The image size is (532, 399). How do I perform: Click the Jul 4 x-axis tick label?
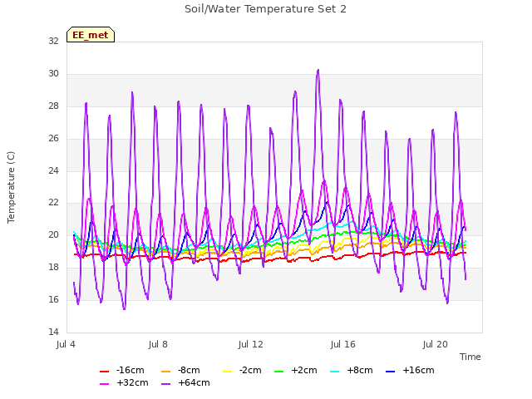66,344
